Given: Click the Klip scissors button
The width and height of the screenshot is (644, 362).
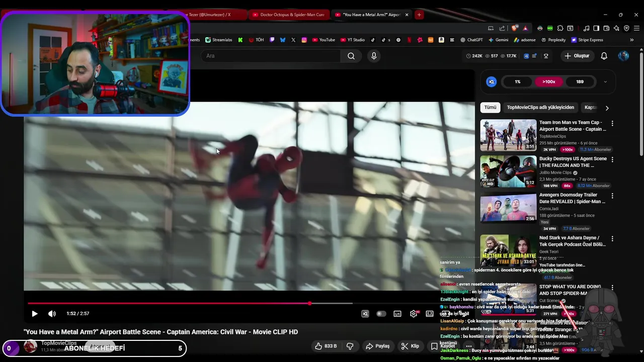Looking at the screenshot, I should [410, 346].
